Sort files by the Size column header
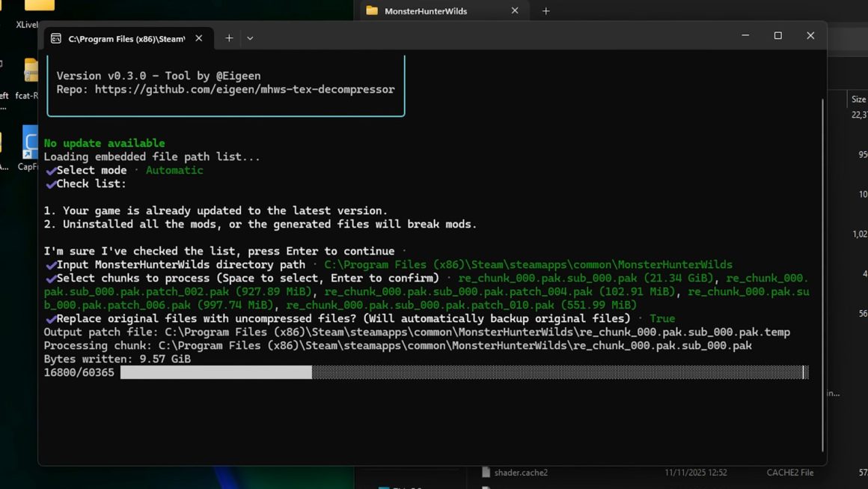The image size is (868, 489). pyautogui.click(x=858, y=99)
